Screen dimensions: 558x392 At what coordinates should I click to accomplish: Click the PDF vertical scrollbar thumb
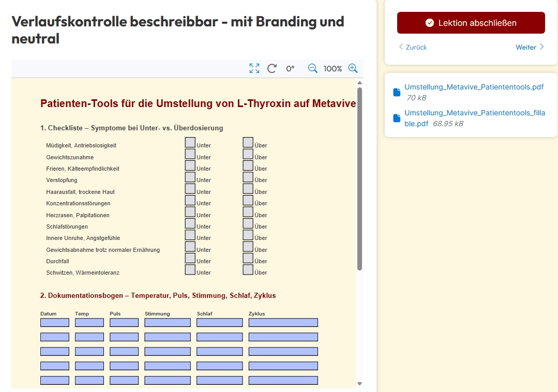359,178
